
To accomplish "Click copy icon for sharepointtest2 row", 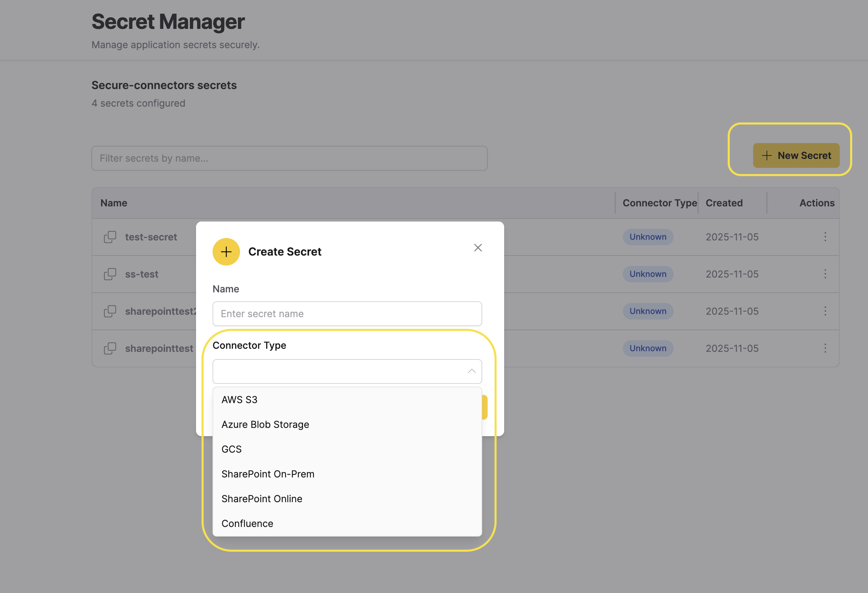I will pyautogui.click(x=110, y=311).
